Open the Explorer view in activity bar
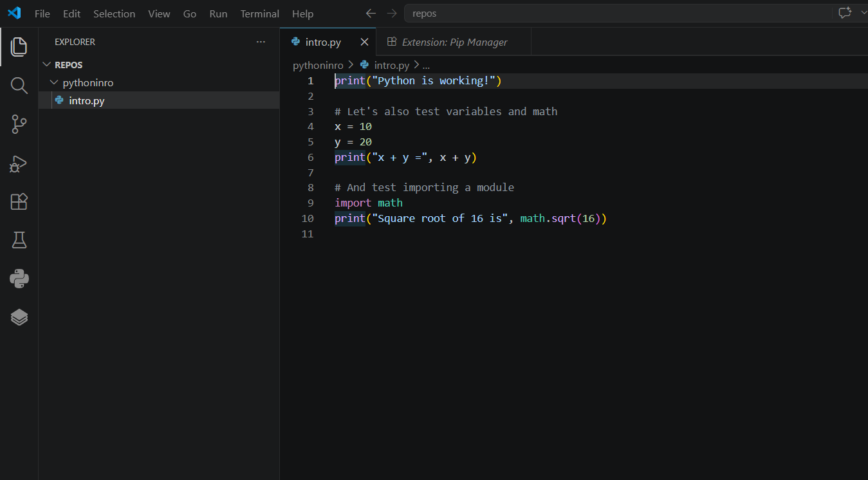The image size is (868, 480). point(19,46)
